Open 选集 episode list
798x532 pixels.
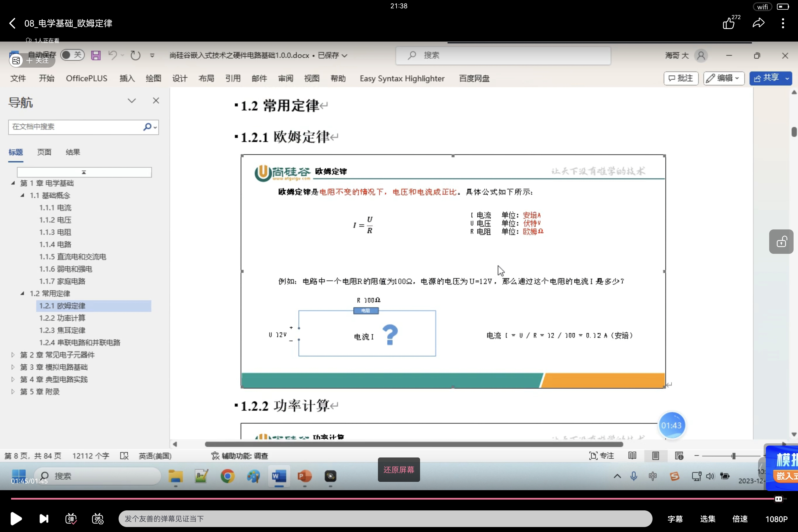pos(708,519)
